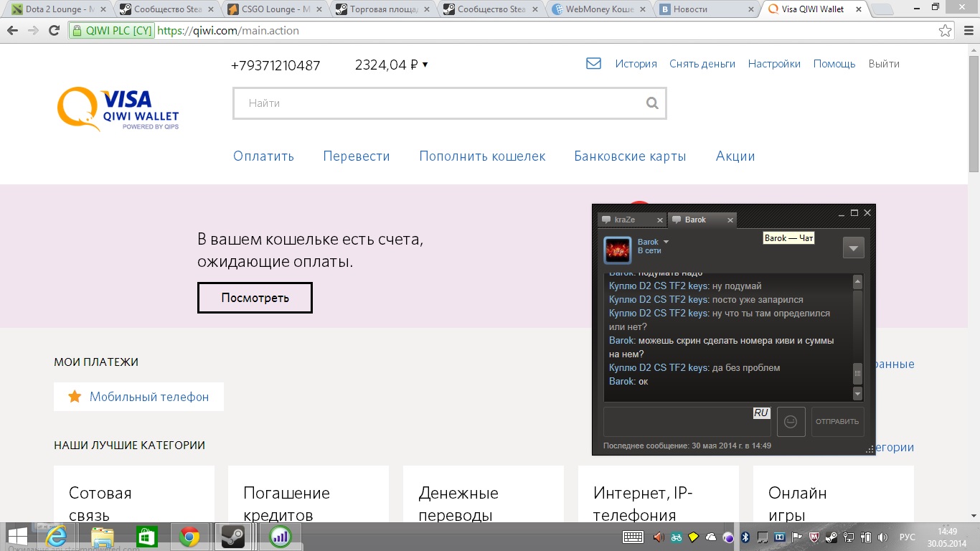Bookmark this page with the star icon
Viewport: 980px width, 551px height.
click(x=946, y=31)
